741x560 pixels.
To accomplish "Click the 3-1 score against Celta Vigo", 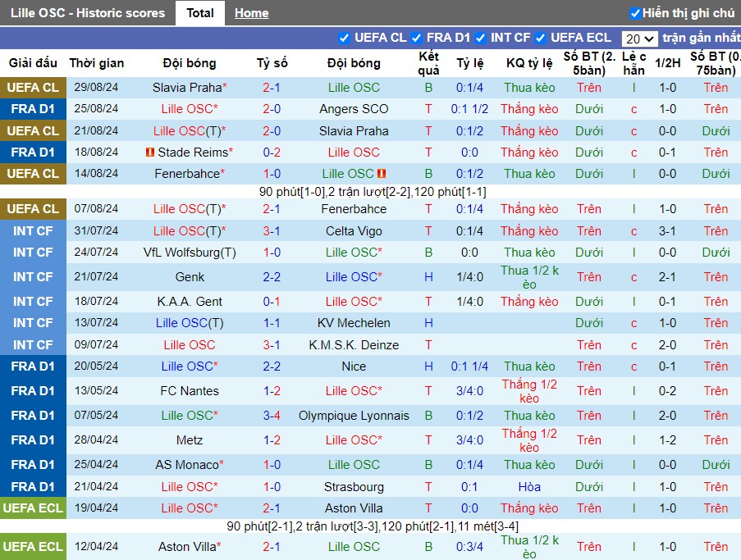I will 272,231.
